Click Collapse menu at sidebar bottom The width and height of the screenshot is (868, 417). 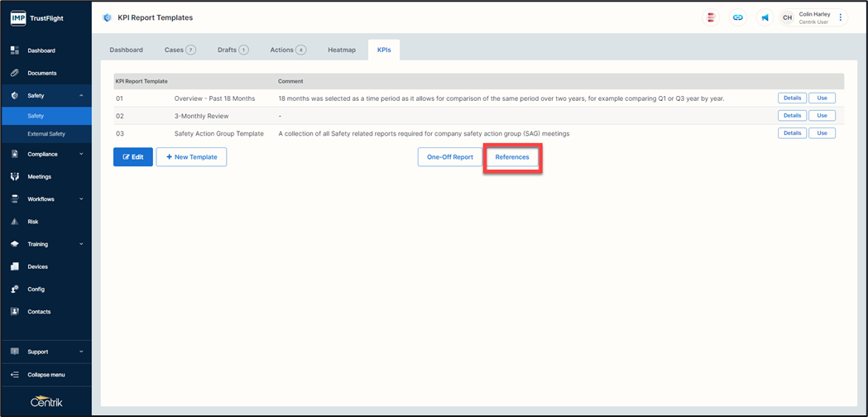point(46,374)
